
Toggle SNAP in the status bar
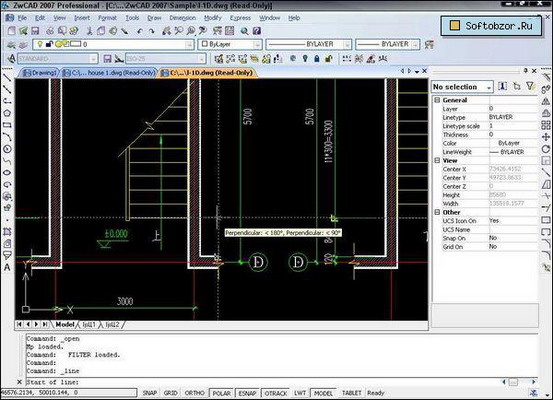(x=150, y=393)
